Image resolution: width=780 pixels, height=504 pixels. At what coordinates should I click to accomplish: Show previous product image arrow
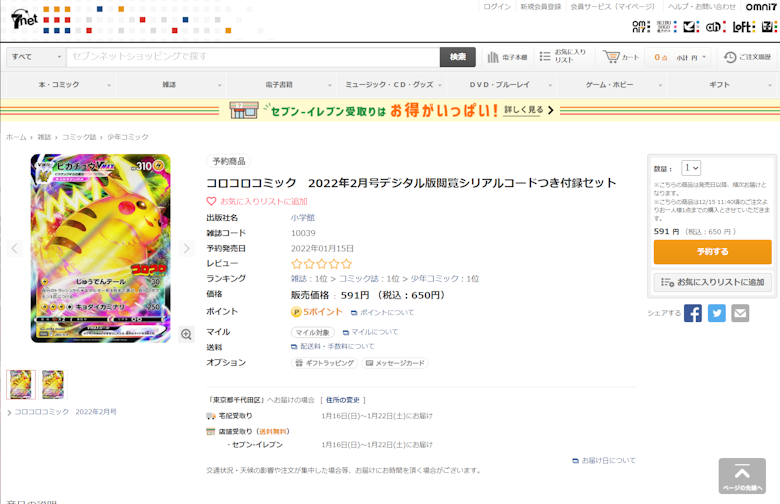(x=14, y=248)
